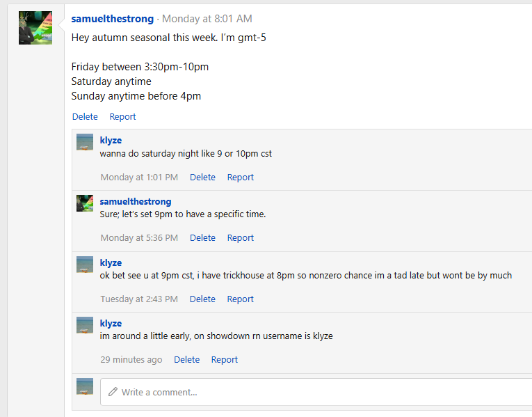
Task: Open samuelthestrong's profile from main post username
Action: pyautogui.click(x=113, y=19)
